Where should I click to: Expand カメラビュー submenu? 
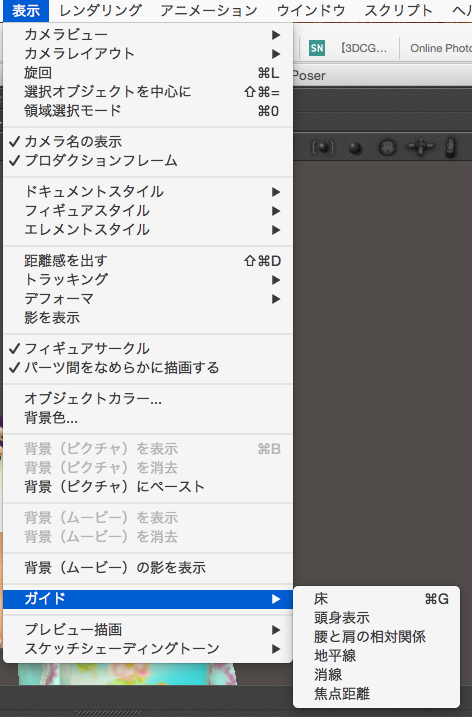point(148,35)
